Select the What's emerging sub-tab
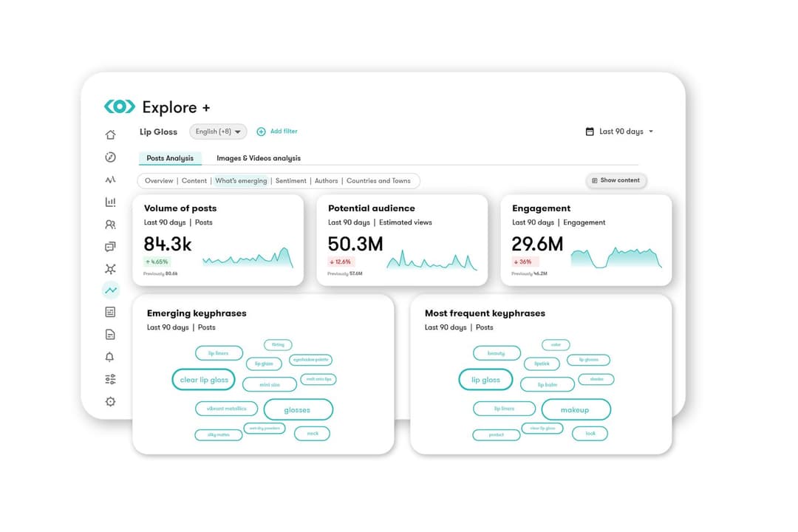This screenshot has width=798, height=532. 241,181
